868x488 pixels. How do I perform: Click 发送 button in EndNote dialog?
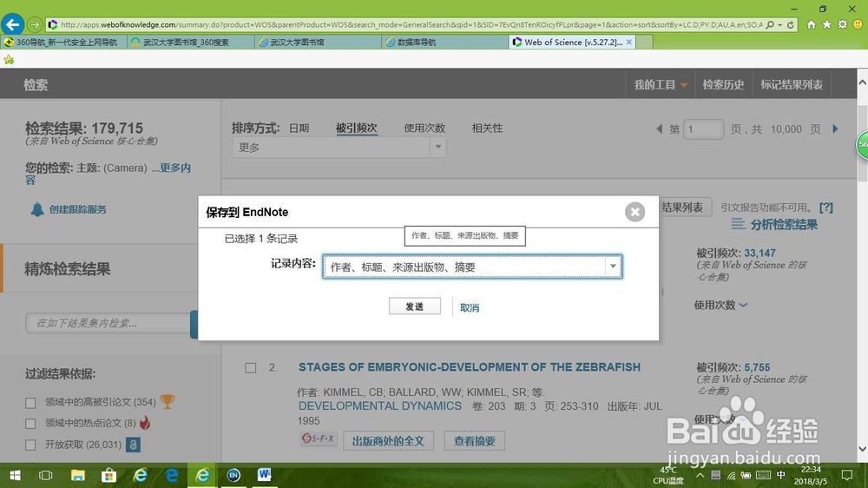(415, 307)
